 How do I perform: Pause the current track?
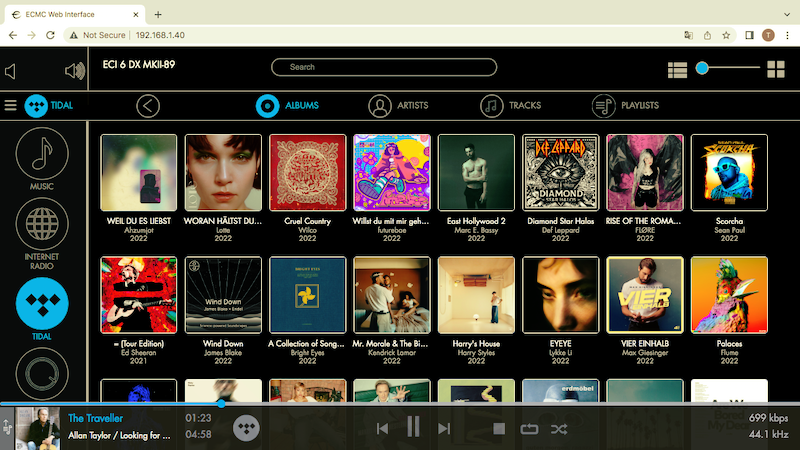pyautogui.click(x=413, y=427)
